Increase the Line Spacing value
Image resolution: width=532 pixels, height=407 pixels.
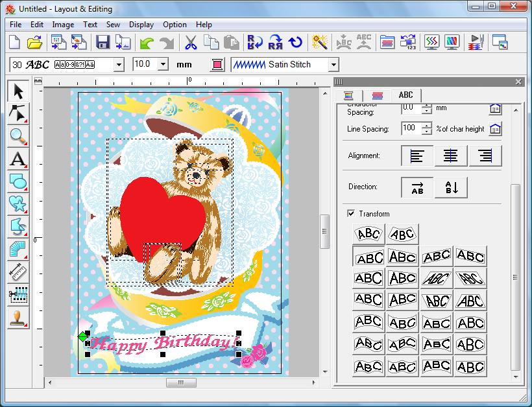click(x=427, y=126)
